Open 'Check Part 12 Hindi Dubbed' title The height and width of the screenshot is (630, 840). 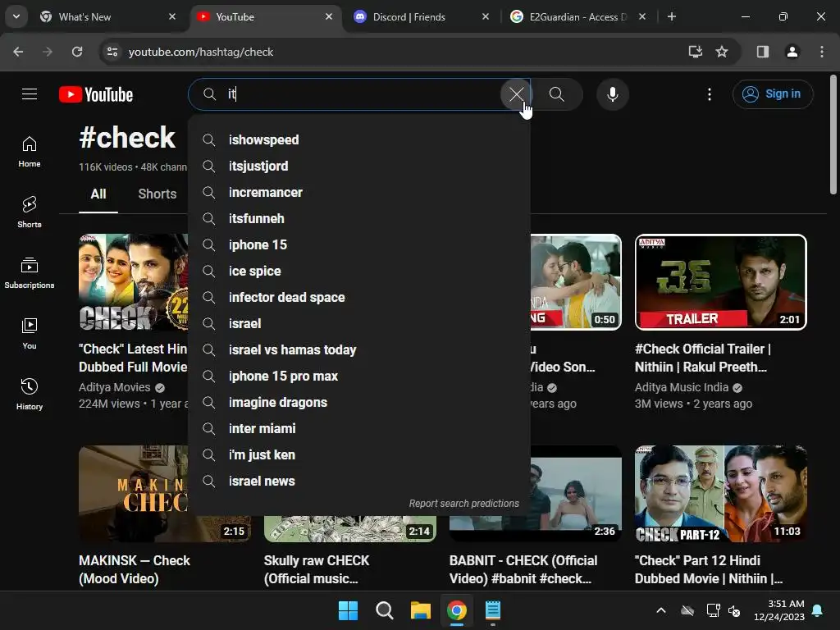tap(709, 569)
